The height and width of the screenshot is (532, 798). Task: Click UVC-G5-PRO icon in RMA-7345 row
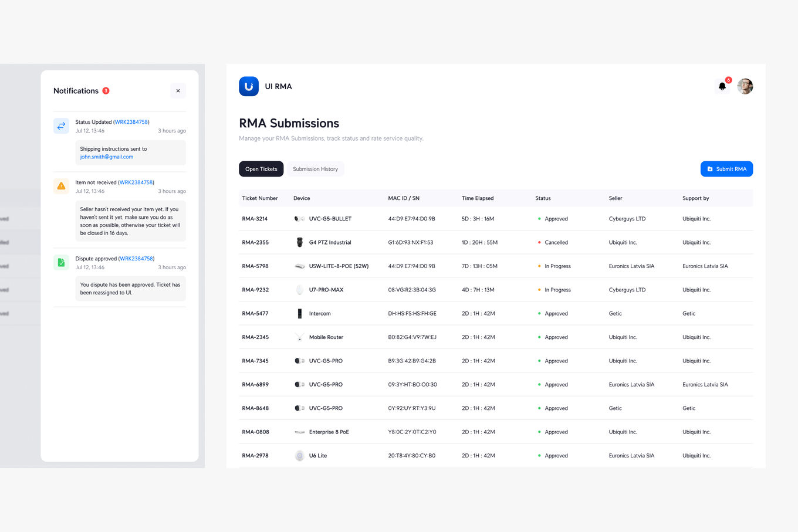point(299,361)
